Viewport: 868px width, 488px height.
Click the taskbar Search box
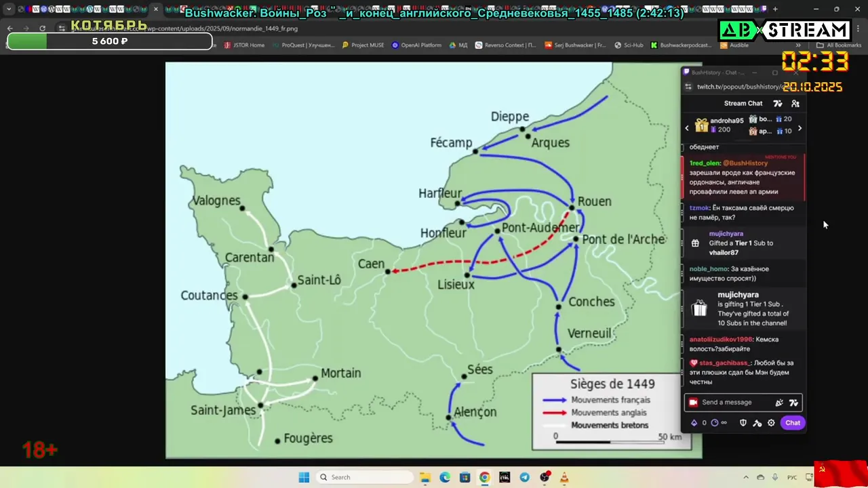pyautogui.click(x=365, y=477)
